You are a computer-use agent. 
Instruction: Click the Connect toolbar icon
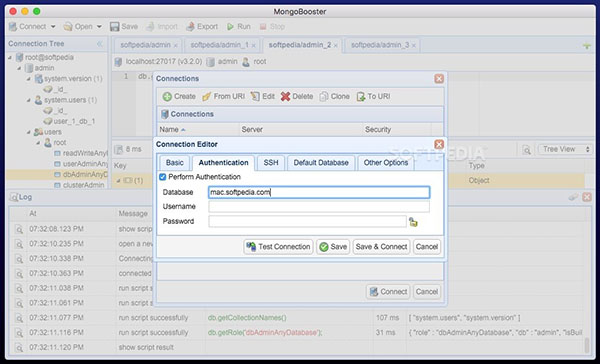[x=13, y=26]
